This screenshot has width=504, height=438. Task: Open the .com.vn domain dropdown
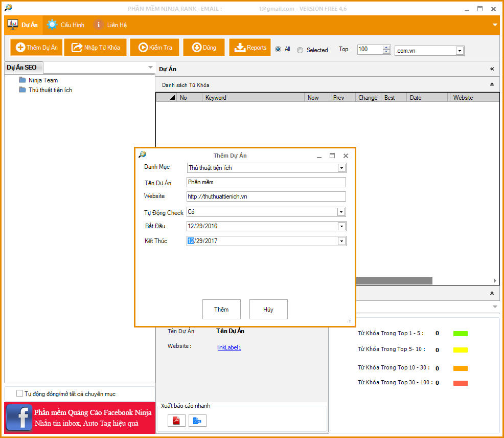[460, 51]
